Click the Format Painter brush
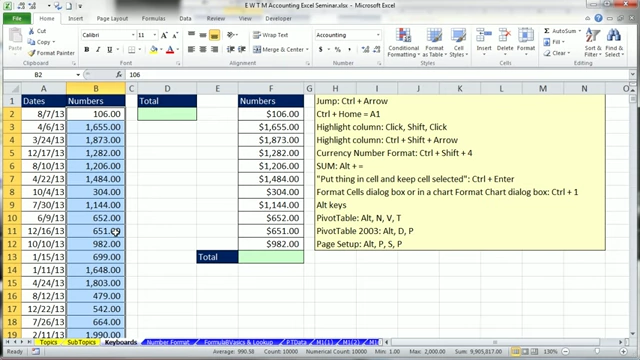 (x=31, y=53)
